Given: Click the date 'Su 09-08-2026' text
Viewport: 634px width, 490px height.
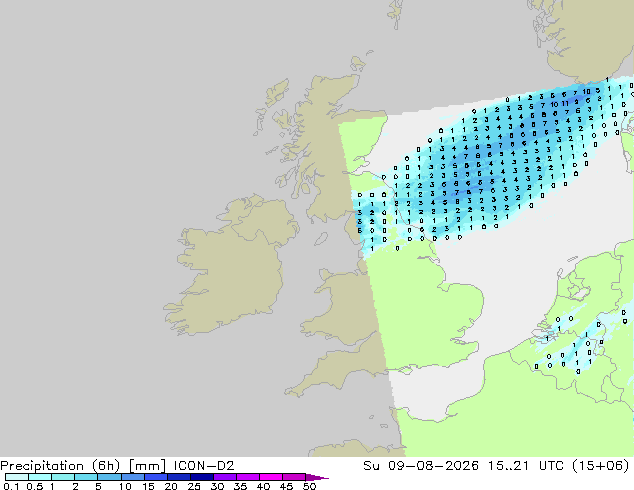Looking at the screenshot, I should point(421,466).
